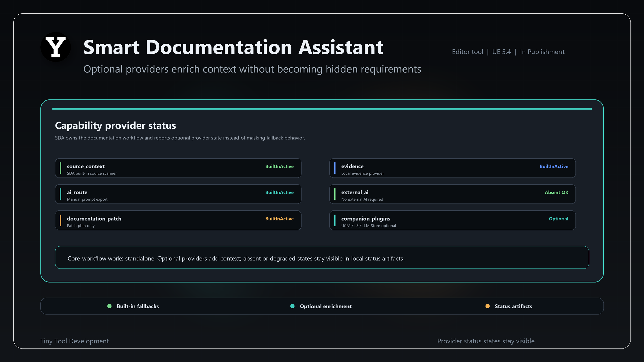Viewport: 644px width, 362px height.
Task: Click the Y logo icon
Action: point(55,47)
